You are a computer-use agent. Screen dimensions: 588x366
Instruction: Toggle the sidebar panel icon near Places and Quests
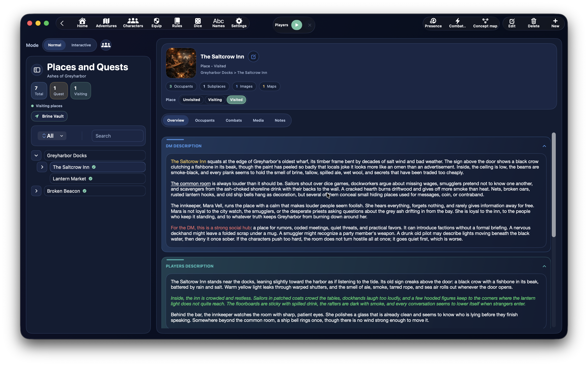point(37,70)
